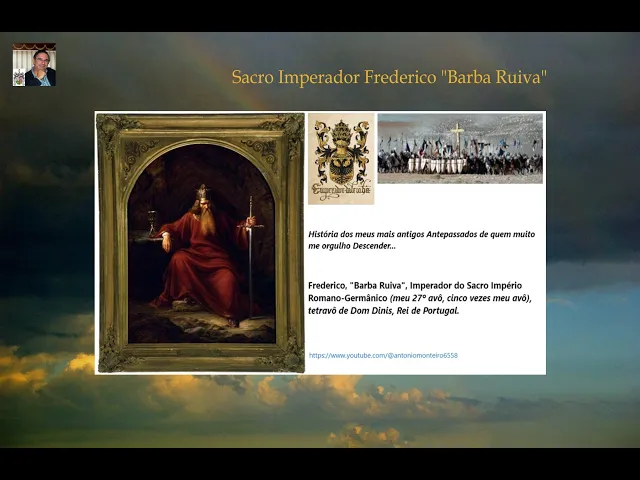Click the imperial coat of arms image

click(x=341, y=159)
